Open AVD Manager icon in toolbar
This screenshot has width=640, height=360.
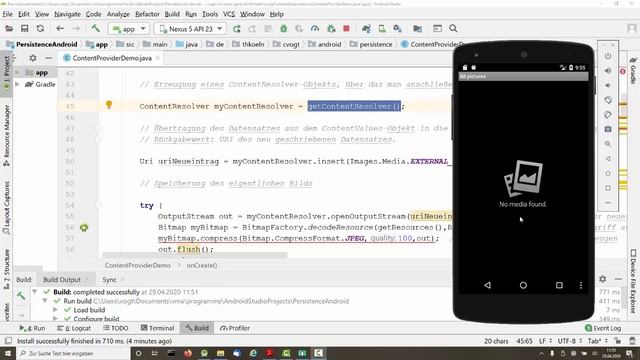[382, 29]
